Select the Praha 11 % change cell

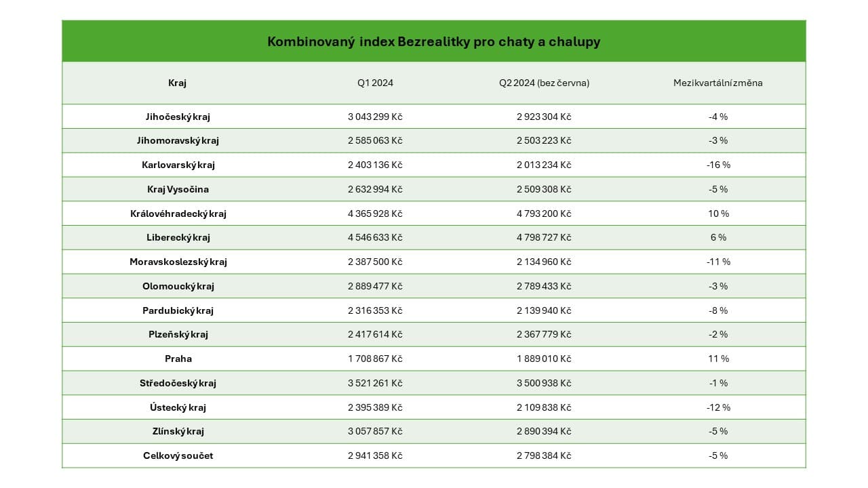pyautogui.click(x=717, y=359)
